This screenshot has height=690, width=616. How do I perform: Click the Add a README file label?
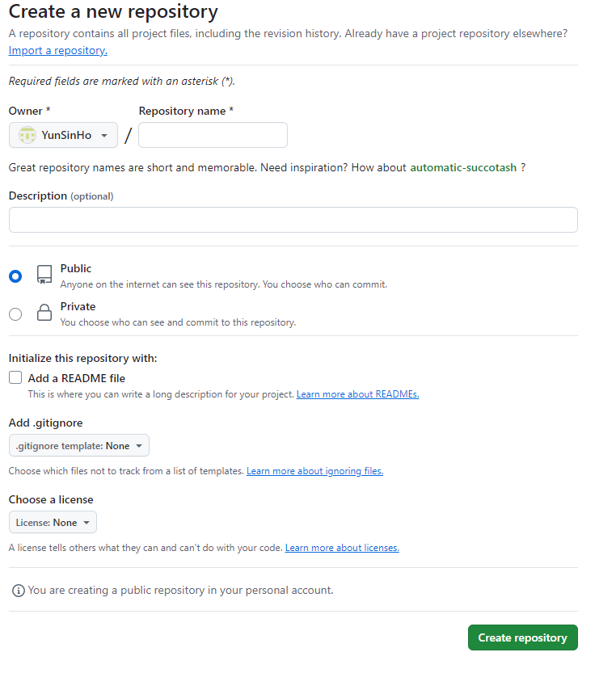(x=77, y=378)
